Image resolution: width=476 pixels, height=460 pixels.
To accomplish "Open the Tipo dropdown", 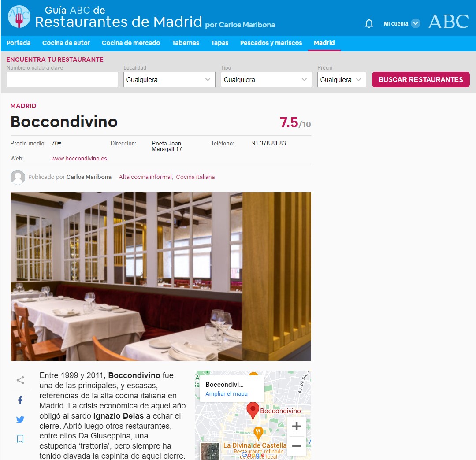I will [266, 79].
